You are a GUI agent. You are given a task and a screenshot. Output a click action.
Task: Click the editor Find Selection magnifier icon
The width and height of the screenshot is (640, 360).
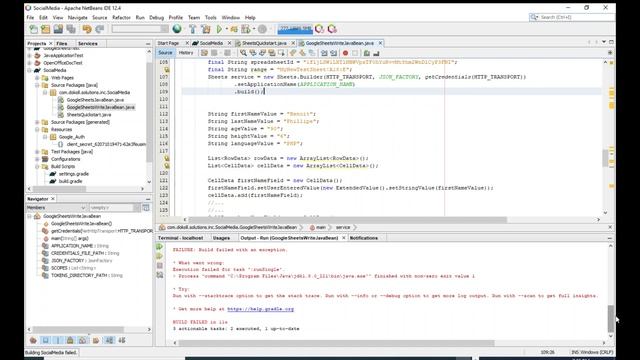243,53
